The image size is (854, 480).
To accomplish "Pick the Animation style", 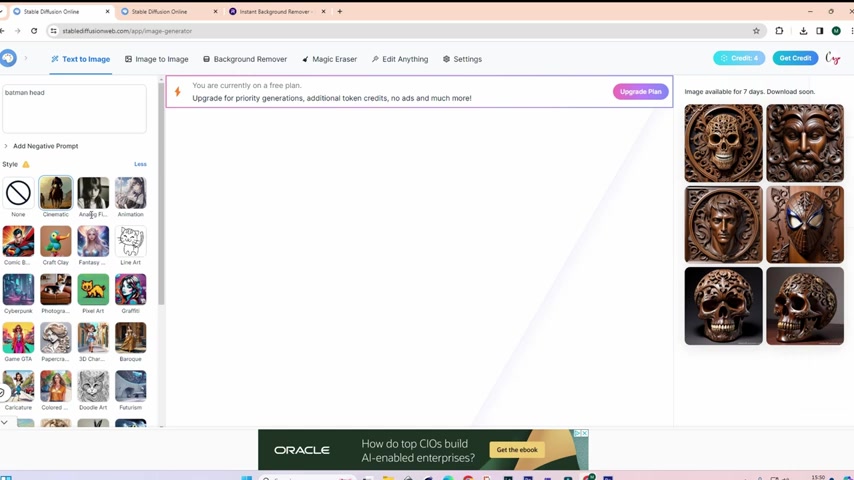I will pos(131,193).
